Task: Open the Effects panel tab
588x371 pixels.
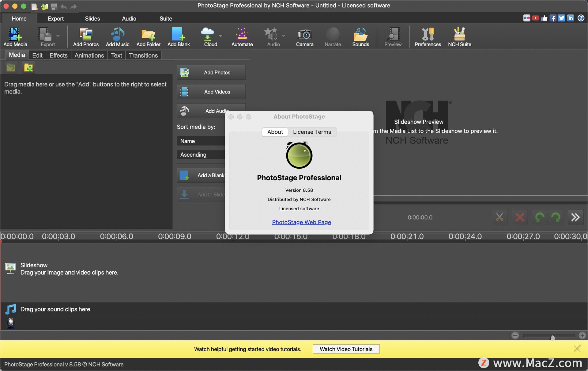Action: tap(58, 55)
